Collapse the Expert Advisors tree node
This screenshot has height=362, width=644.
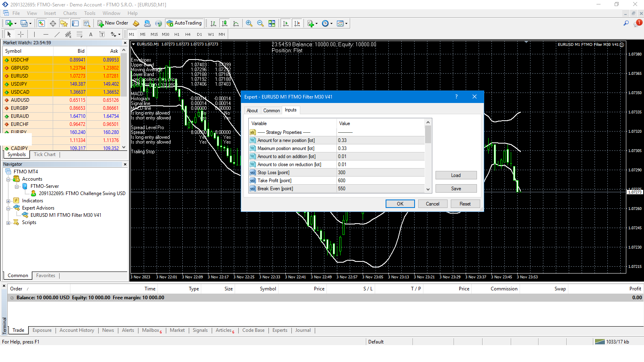pyautogui.click(x=8, y=208)
